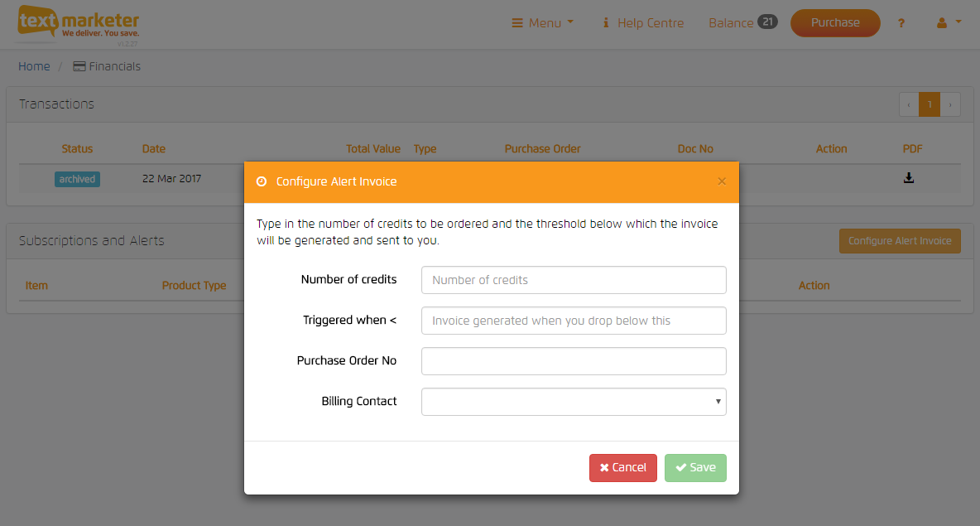
Task: Click the Financials breadcrumb icon
Action: (79, 65)
